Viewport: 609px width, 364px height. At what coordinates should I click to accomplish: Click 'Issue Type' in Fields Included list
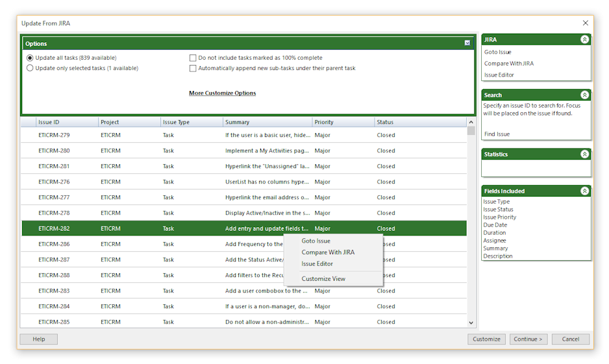click(497, 202)
